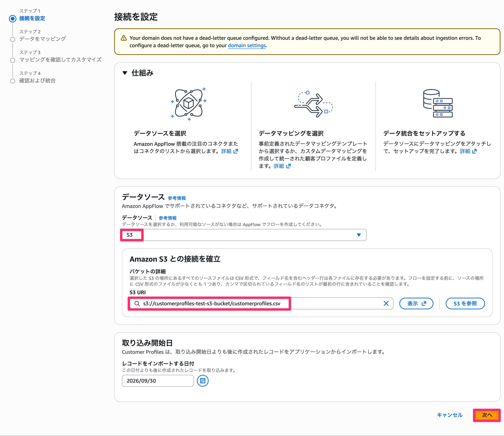Click the Amazon S3 との接続を確立 heading
Image resolution: width=504 pixels, height=436 pixels.
click(x=175, y=259)
